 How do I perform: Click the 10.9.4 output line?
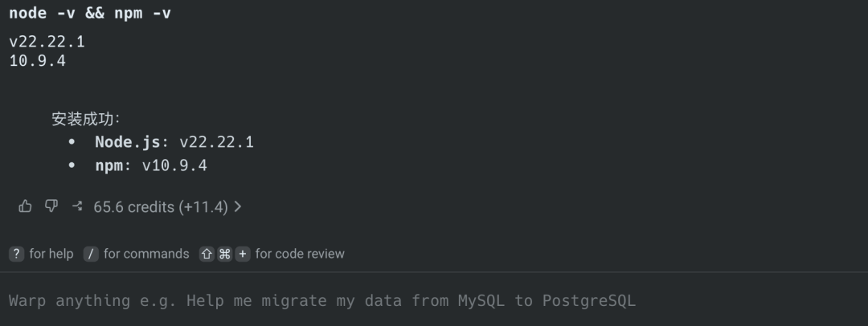[37, 60]
